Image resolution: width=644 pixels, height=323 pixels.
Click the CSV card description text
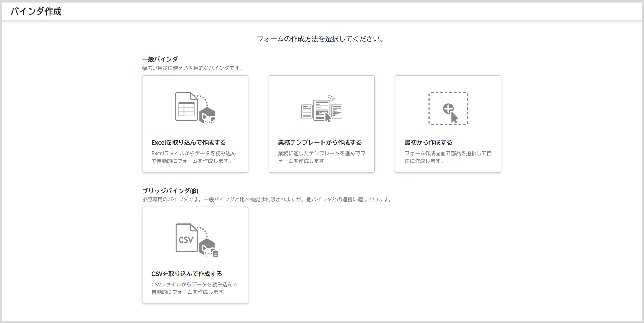[x=194, y=288]
